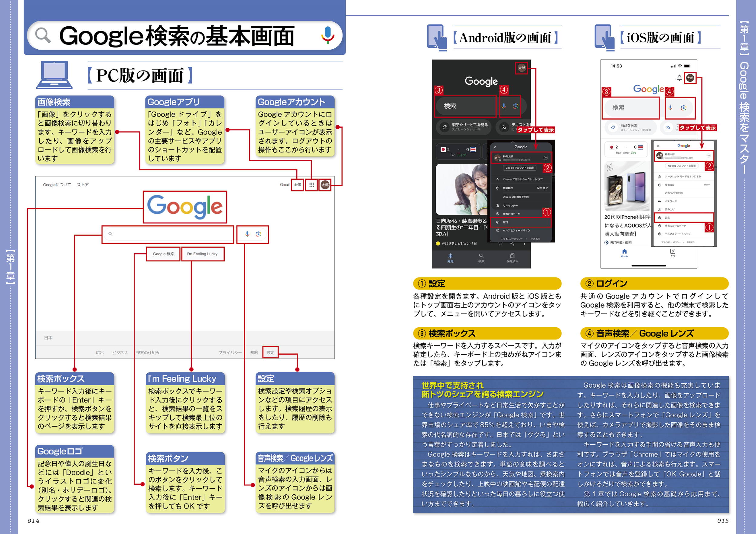The height and width of the screenshot is (534, 756).
Task: Tap the heart like icon on Android news card
Action: [x=500, y=244]
